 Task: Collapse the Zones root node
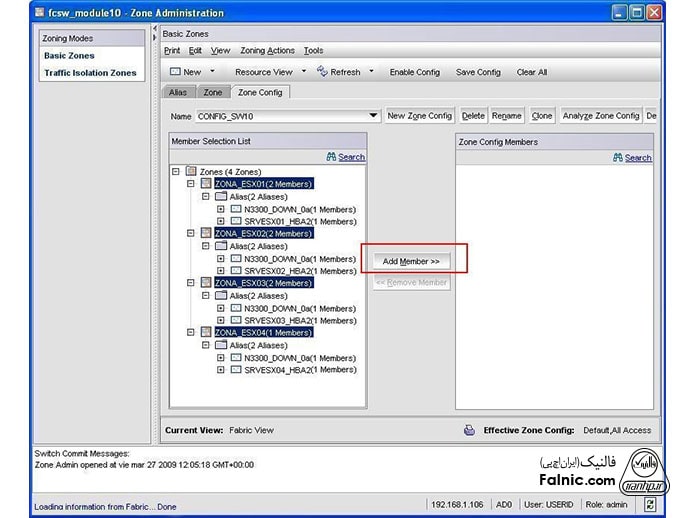[176, 172]
